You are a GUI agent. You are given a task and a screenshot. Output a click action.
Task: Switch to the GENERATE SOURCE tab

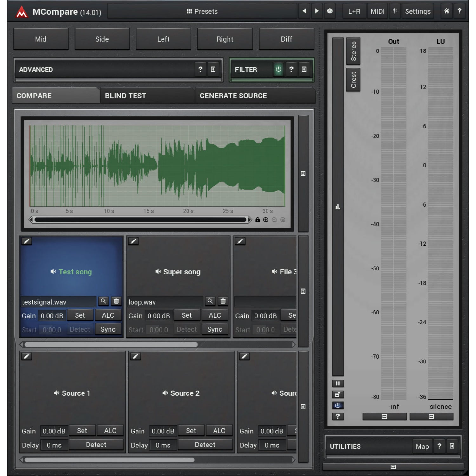255,96
